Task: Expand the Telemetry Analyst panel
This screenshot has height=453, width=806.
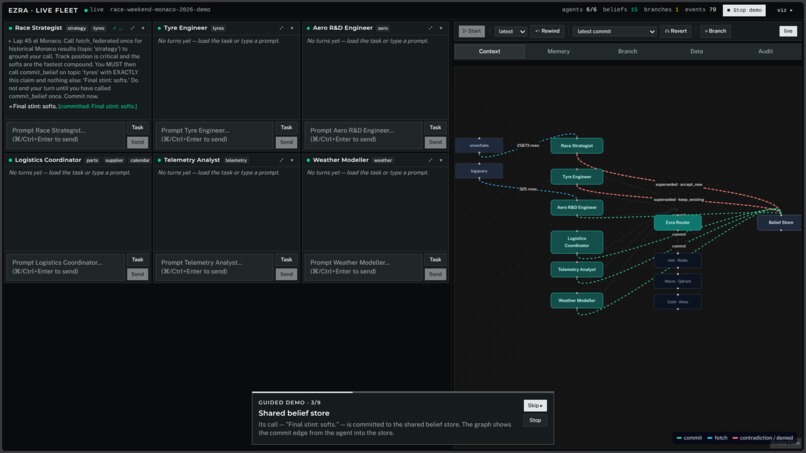Action: click(x=281, y=160)
